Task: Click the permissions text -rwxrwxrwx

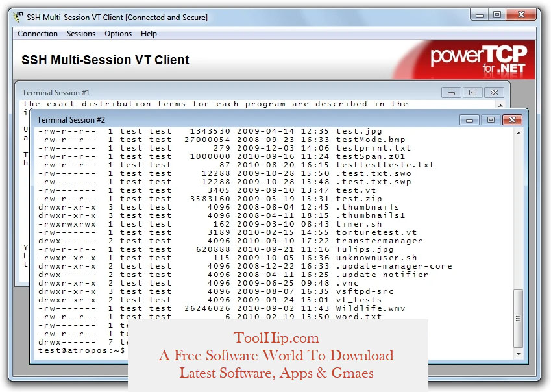Action: coord(67,224)
